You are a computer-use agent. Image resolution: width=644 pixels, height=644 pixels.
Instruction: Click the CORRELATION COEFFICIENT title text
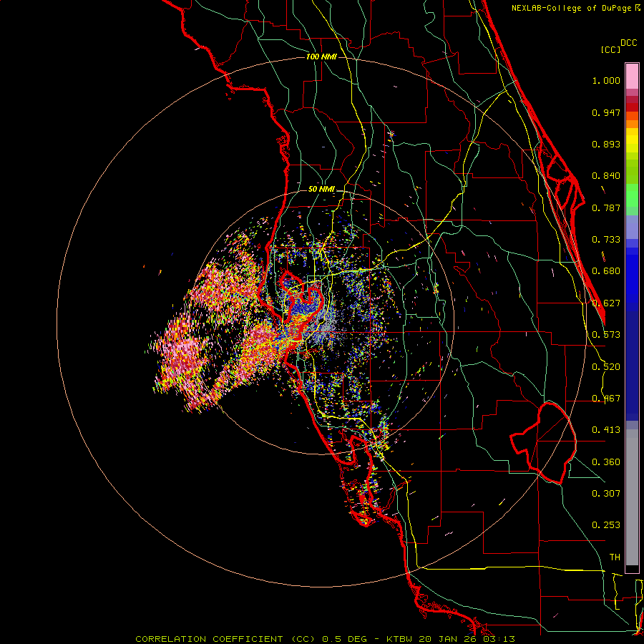tap(209, 639)
